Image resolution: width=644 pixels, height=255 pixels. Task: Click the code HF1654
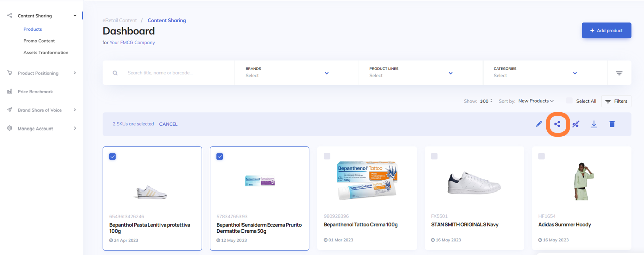point(547,216)
